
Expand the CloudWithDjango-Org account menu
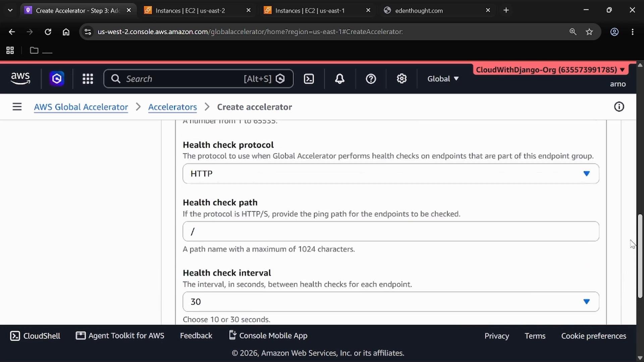[x=550, y=70]
